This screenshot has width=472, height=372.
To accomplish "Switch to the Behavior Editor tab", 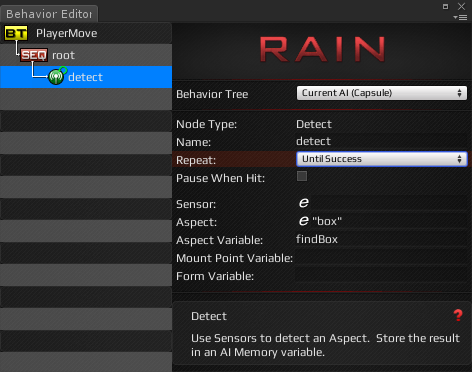I will pyautogui.click(x=49, y=14).
